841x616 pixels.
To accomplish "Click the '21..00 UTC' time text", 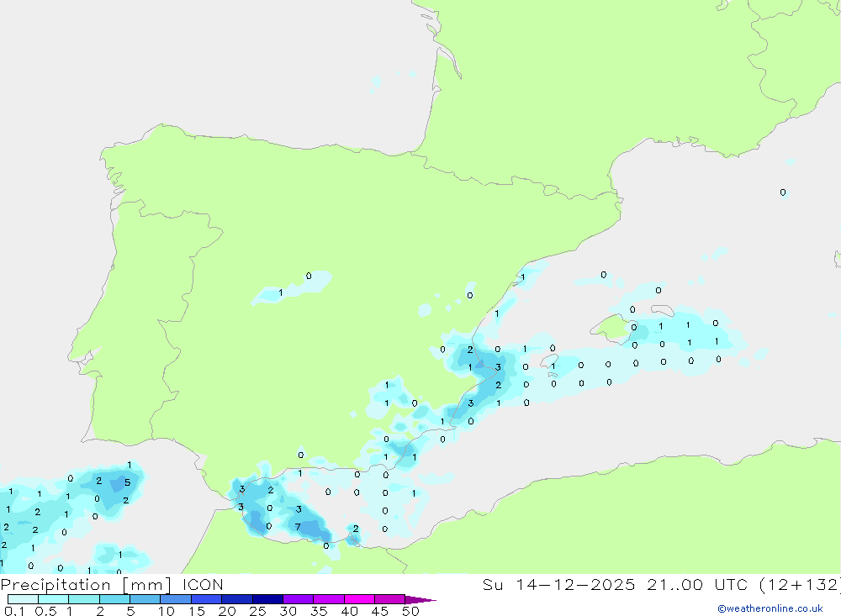I will point(697,585).
